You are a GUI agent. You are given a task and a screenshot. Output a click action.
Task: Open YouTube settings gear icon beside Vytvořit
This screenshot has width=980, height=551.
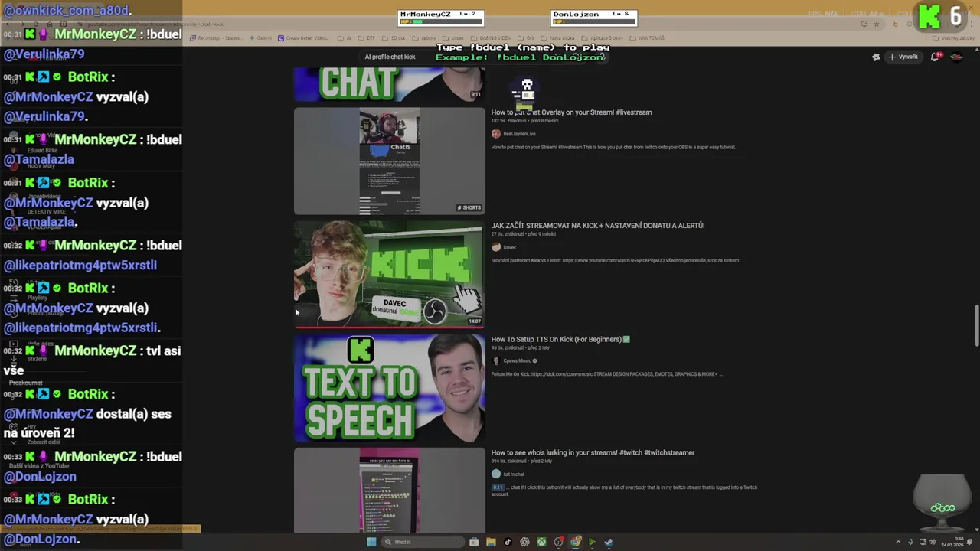tap(876, 57)
